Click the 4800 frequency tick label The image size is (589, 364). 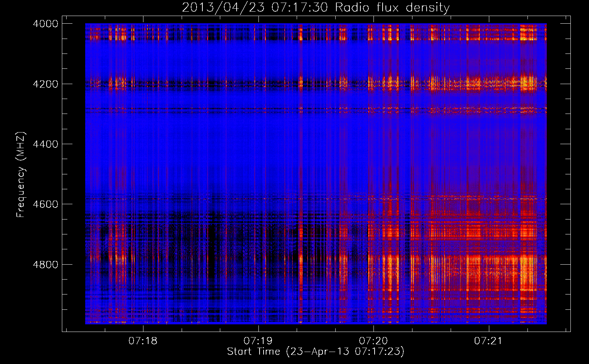tap(46, 265)
